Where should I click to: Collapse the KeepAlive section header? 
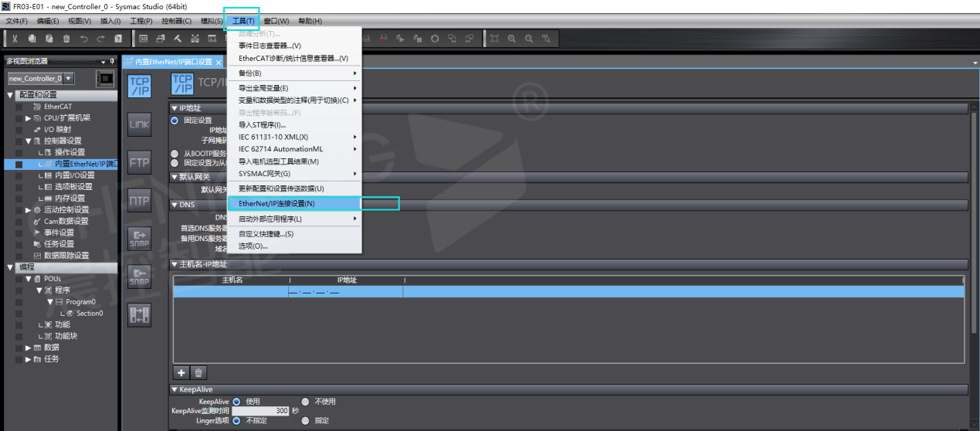tap(175, 389)
